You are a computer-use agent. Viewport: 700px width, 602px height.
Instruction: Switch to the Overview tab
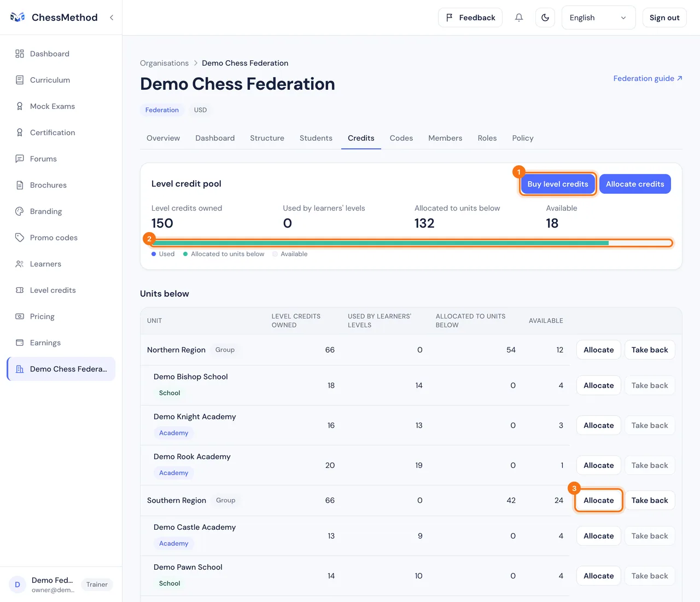coord(163,138)
